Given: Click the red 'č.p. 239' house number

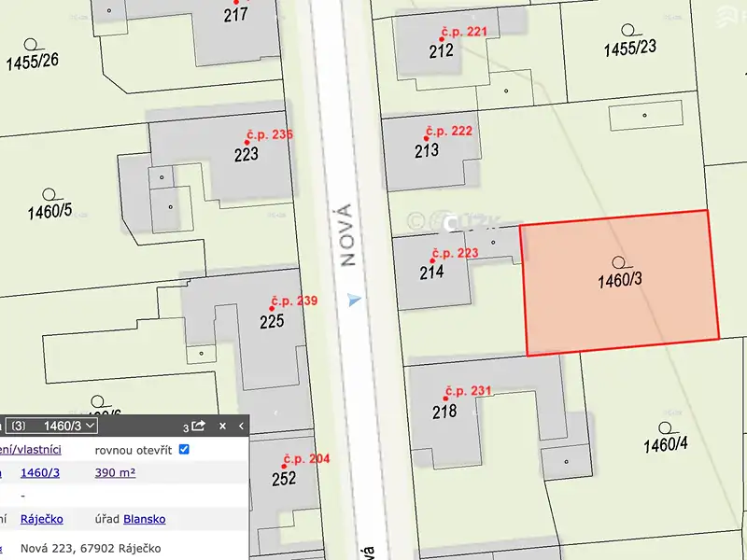Looking at the screenshot, I should [x=294, y=301].
